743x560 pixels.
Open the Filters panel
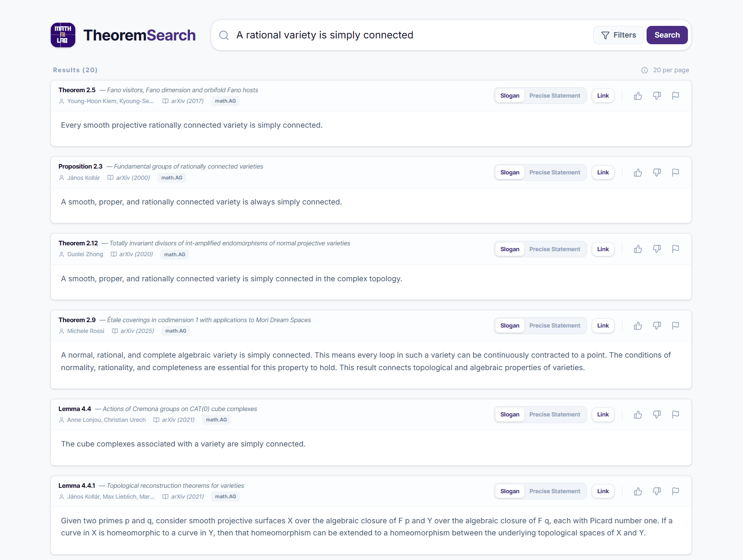pyautogui.click(x=618, y=35)
